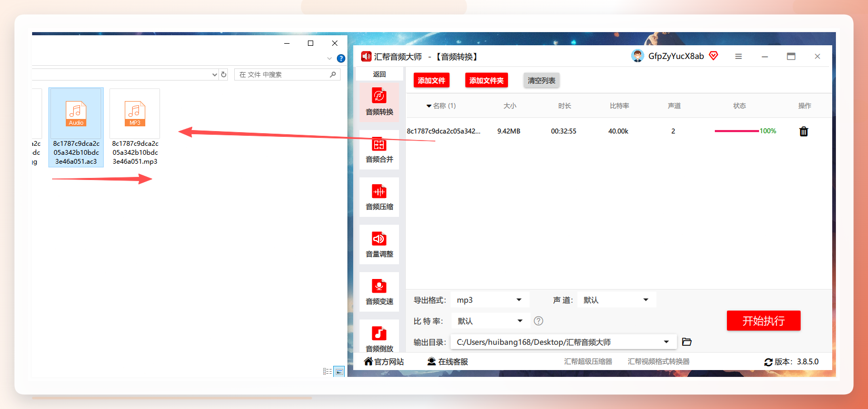The image size is (868, 409).
Task: Browse output folder with the folder icon
Action: tap(687, 342)
